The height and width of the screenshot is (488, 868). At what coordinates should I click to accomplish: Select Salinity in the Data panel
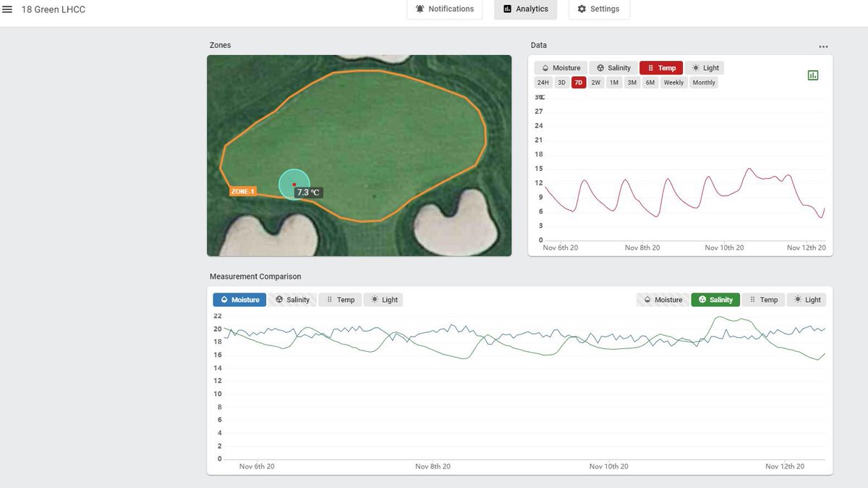point(613,68)
